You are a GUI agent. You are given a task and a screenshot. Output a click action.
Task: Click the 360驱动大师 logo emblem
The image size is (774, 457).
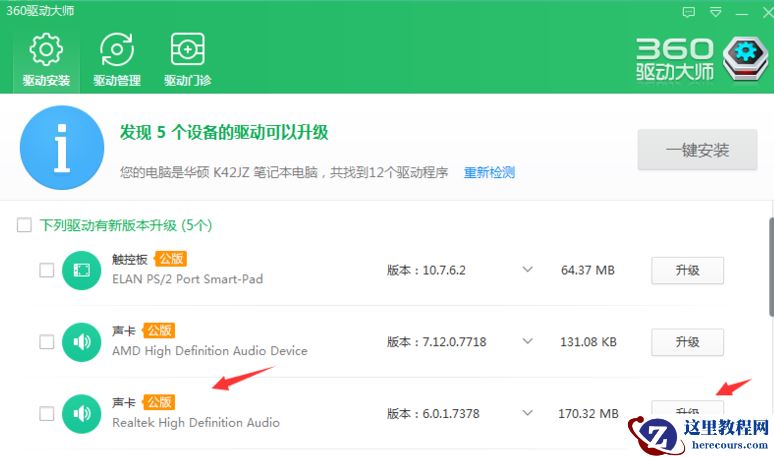click(x=745, y=59)
